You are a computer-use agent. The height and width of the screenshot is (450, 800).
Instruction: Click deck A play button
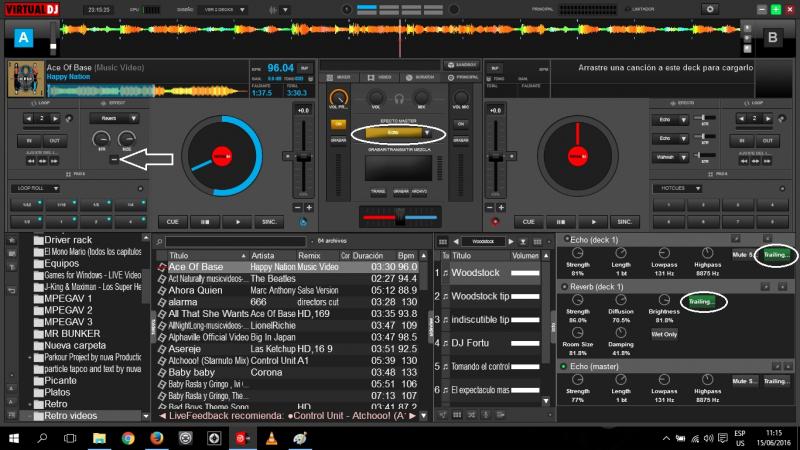click(x=237, y=222)
